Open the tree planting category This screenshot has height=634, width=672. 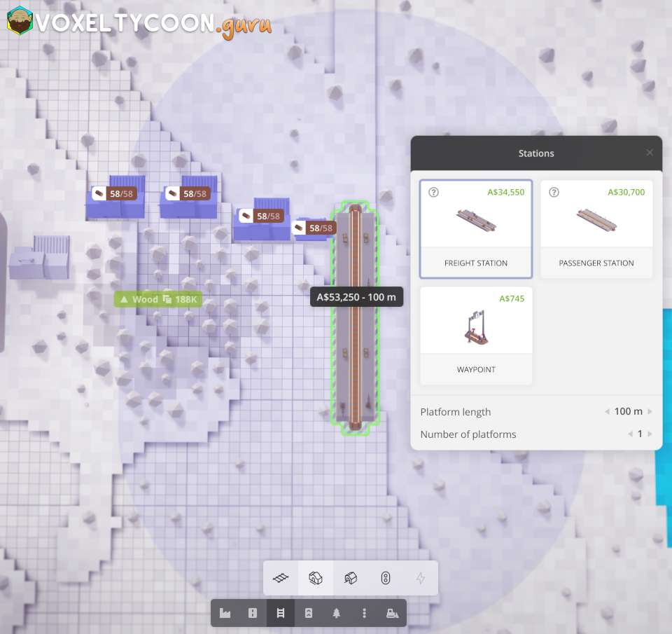(x=337, y=613)
